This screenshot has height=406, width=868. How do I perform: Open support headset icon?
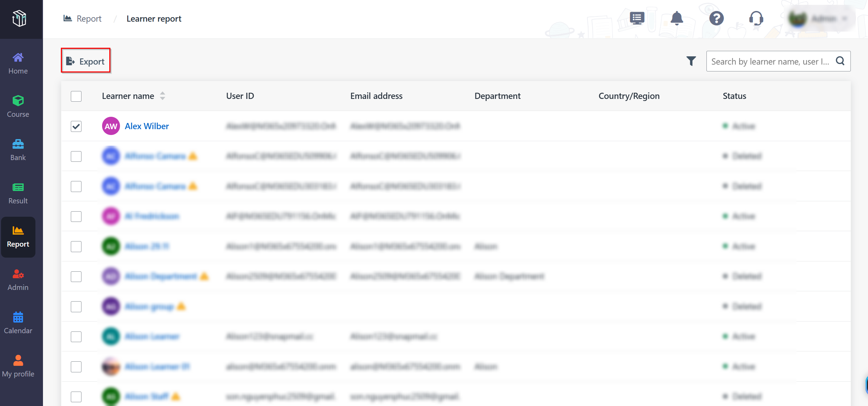(756, 18)
